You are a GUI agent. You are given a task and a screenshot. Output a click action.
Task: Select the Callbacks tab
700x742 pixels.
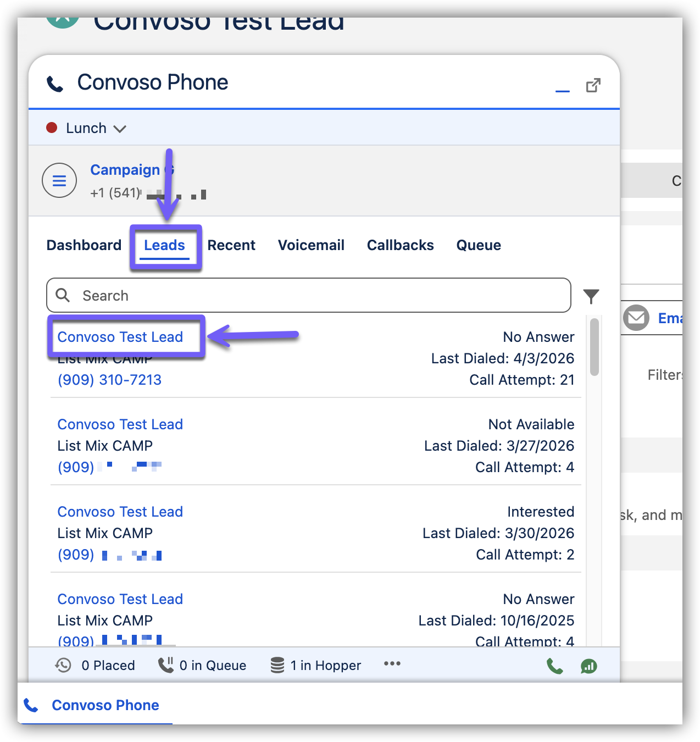[400, 245]
